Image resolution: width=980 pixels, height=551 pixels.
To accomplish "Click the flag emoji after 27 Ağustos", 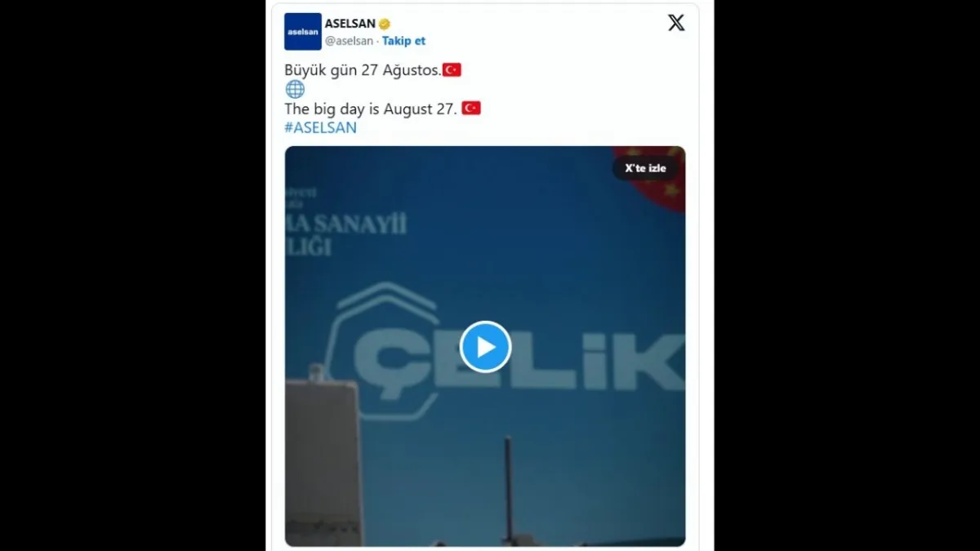I will click(x=452, y=70).
